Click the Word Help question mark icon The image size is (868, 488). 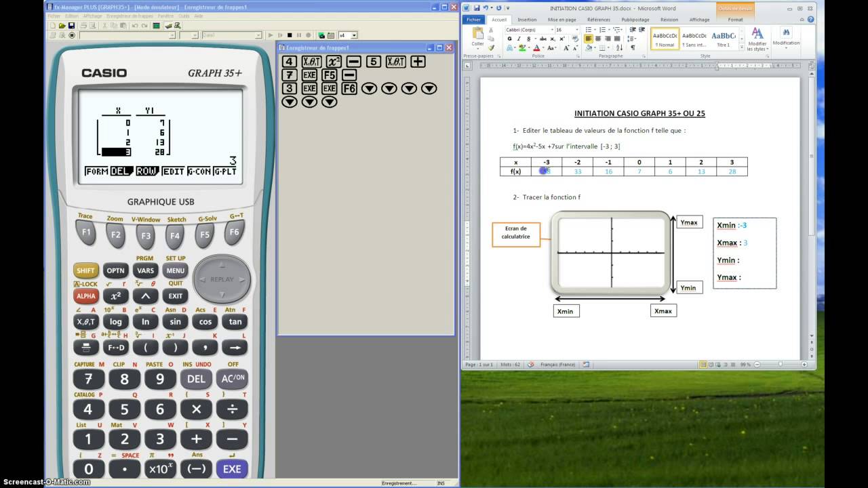point(810,20)
